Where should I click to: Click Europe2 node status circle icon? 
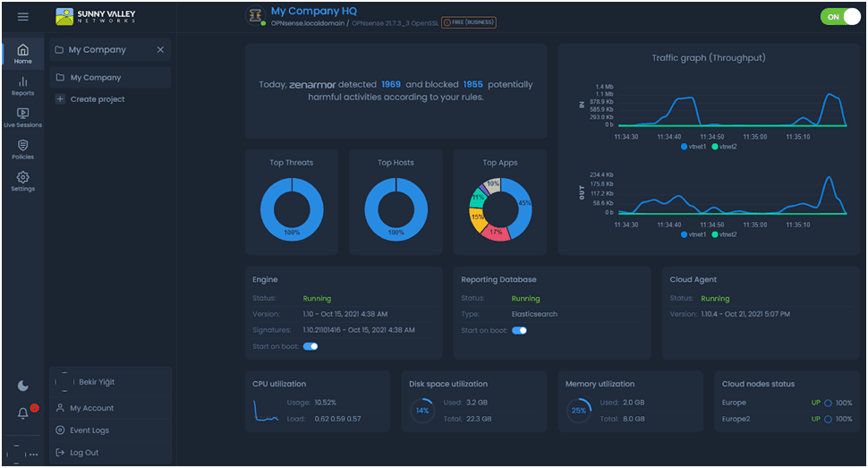[x=828, y=420]
